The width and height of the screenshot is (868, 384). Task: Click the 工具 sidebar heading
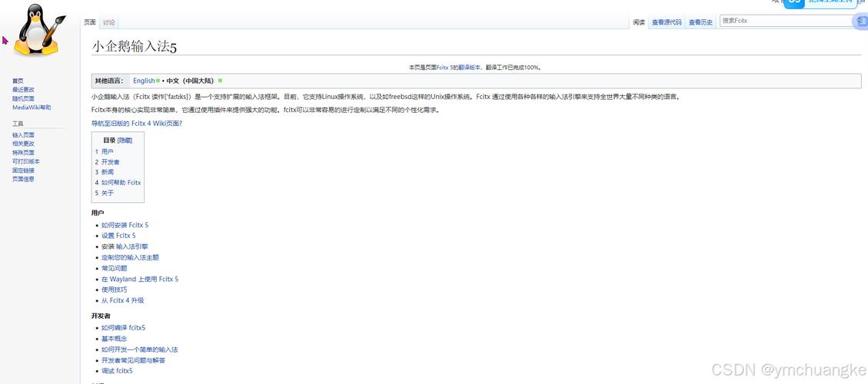pos(18,124)
